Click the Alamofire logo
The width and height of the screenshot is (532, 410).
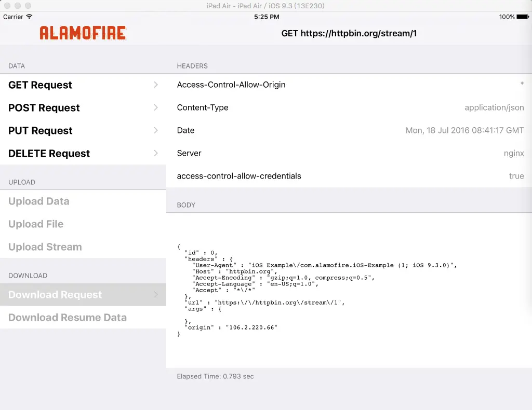coord(83,33)
